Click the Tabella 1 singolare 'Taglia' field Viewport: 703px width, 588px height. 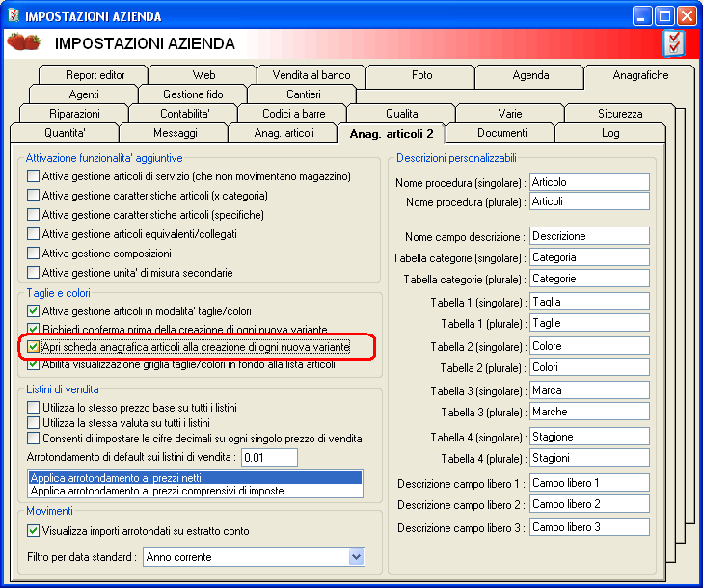pyautogui.click(x=589, y=302)
